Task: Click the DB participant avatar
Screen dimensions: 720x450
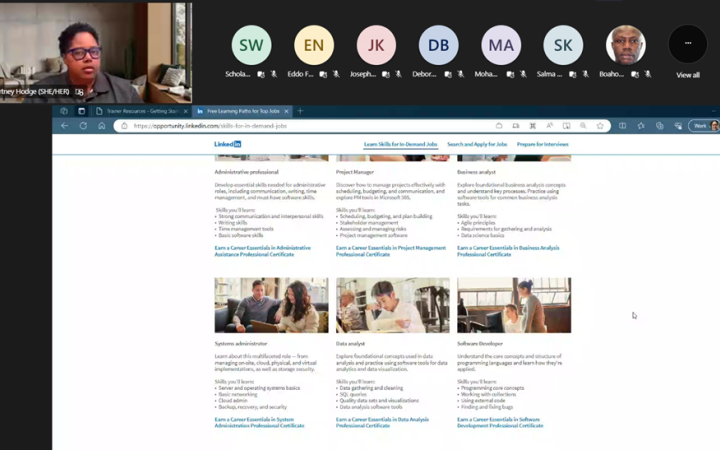Action: (x=438, y=45)
